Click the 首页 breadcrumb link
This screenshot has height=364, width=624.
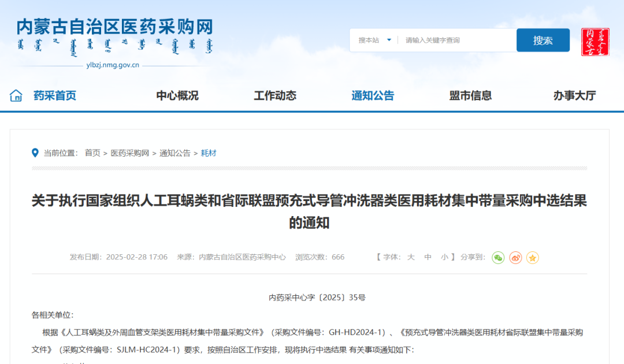pos(92,153)
